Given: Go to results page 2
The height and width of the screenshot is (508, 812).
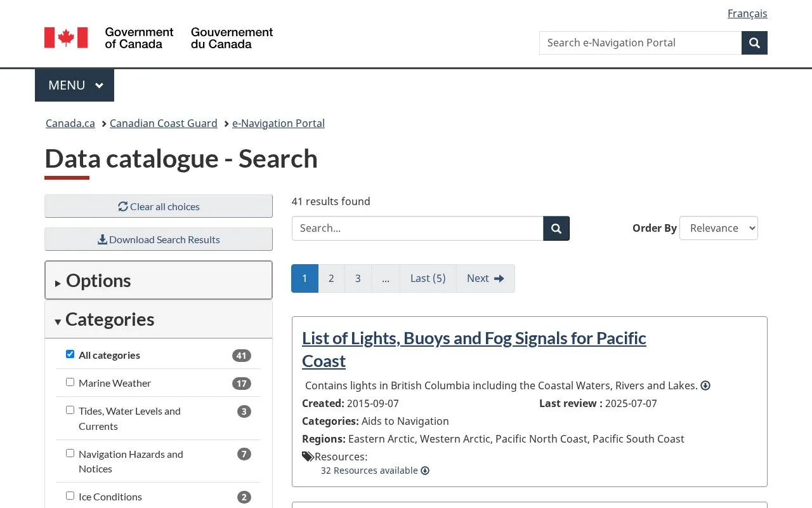Looking at the screenshot, I should tap(331, 278).
